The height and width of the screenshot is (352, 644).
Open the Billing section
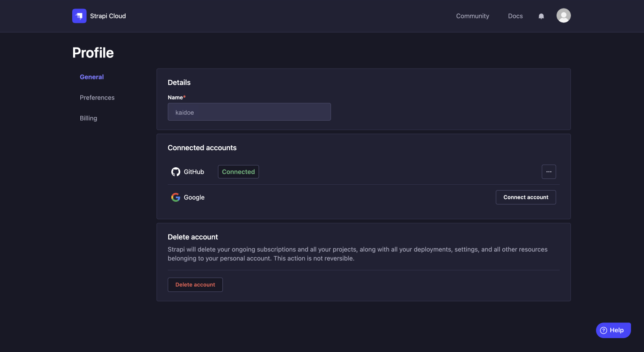click(x=88, y=118)
